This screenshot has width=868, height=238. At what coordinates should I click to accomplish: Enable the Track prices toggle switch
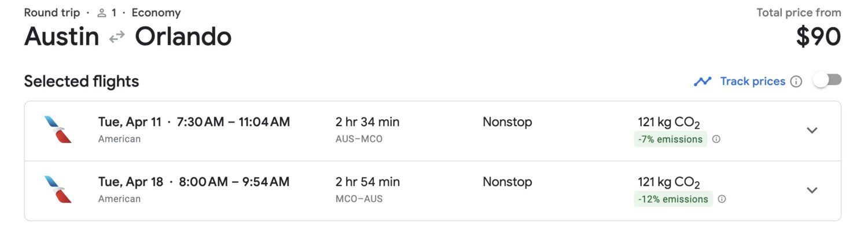pos(827,81)
